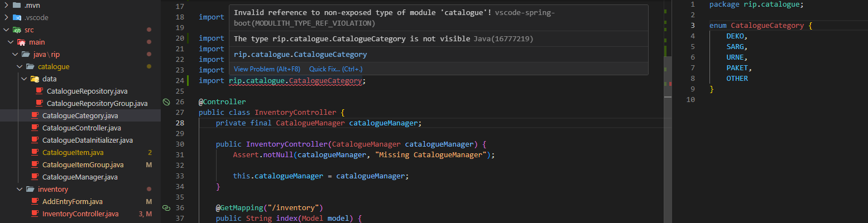Collapse the catalogue folder
The width and height of the screenshot is (868, 223).
[x=20, y=66]
